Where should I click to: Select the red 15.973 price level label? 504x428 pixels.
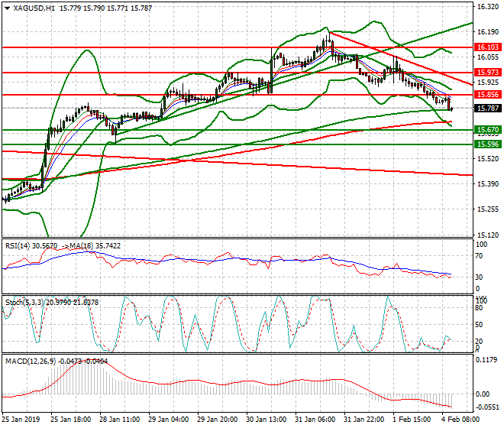[x=488, y=72]
